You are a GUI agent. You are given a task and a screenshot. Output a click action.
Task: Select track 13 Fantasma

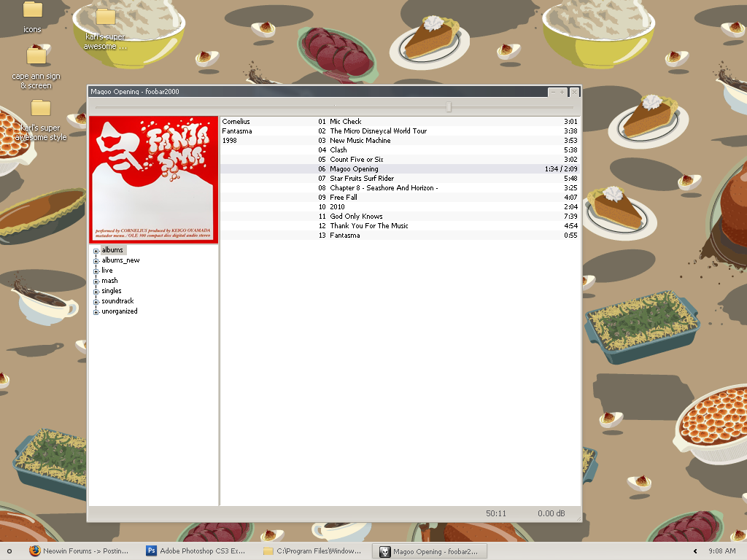coord(399,236)
